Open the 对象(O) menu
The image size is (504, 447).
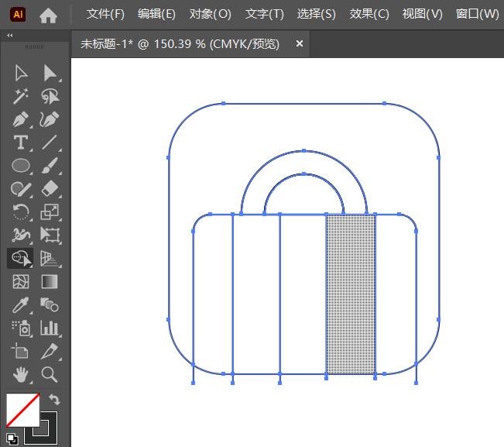pos(211,14)
